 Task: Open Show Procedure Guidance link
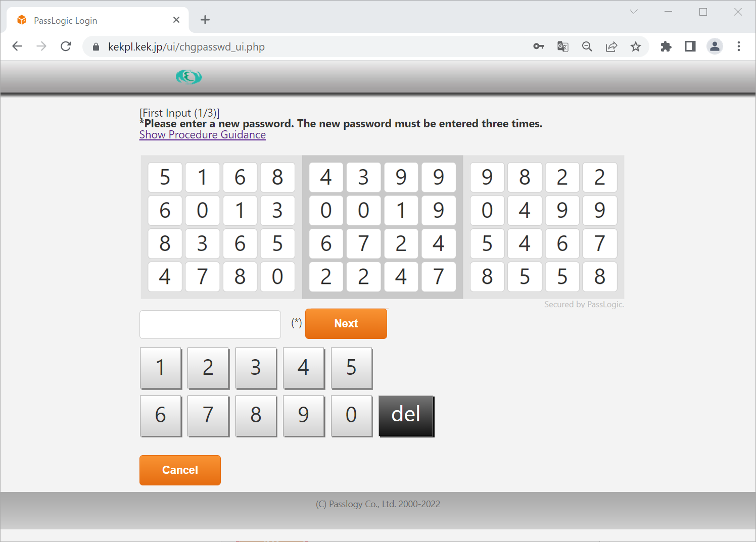pos(202,134)
